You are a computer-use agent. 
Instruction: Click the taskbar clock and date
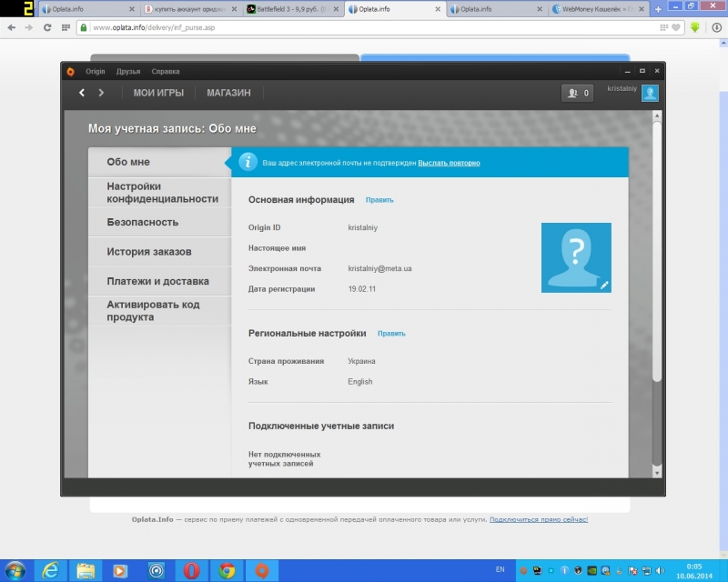click(x=694, y=571)
